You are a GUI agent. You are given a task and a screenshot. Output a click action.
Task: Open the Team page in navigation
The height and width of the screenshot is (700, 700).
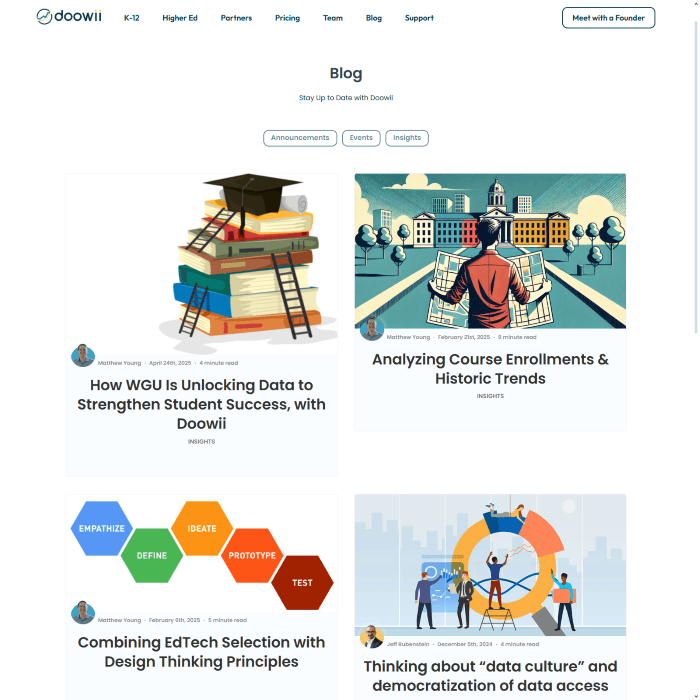(333, 18)
